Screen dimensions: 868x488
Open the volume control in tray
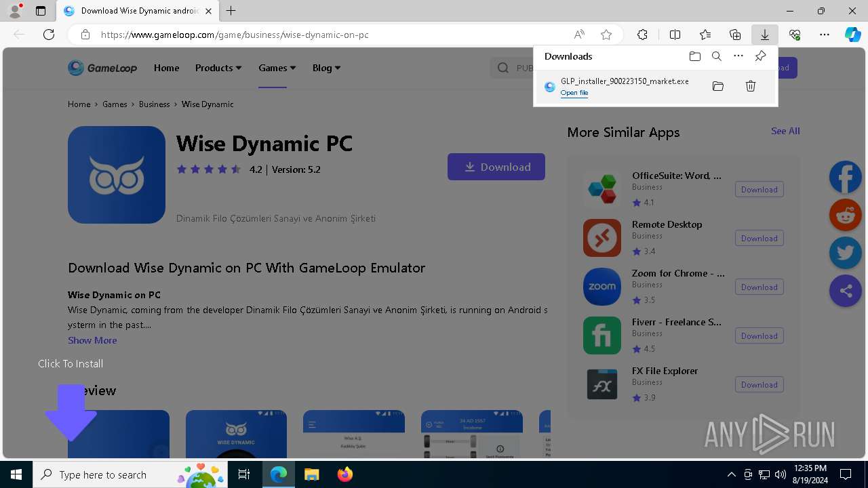coord(781,474)
